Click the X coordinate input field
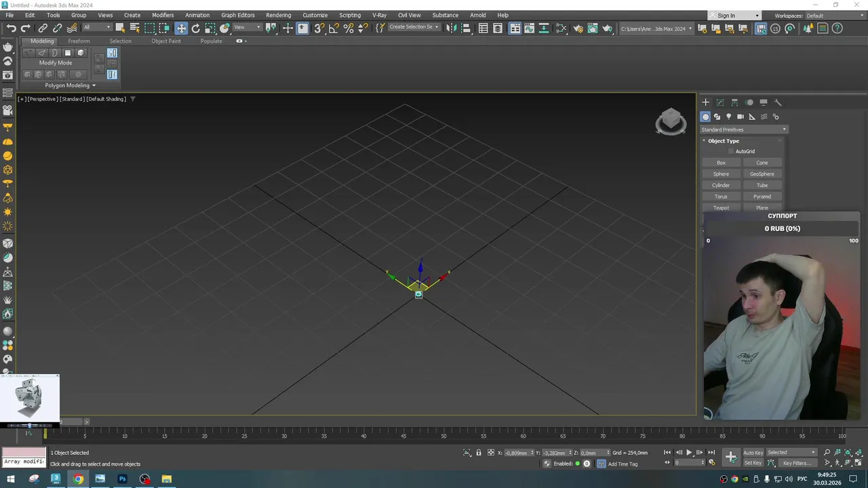 (x=519, y=453)
